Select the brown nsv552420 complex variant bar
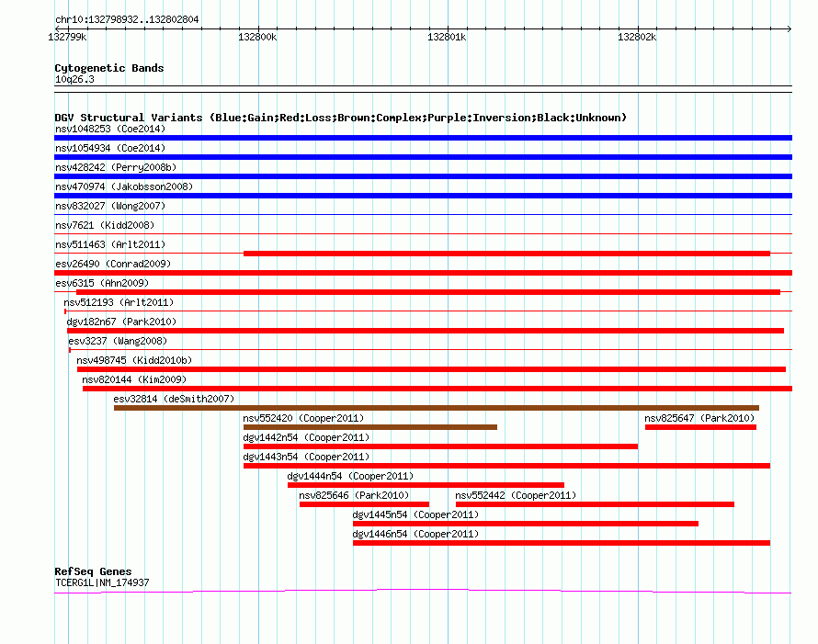Viewport: 818px width, 644px height. pyautogui.click(x=370, y=427)
